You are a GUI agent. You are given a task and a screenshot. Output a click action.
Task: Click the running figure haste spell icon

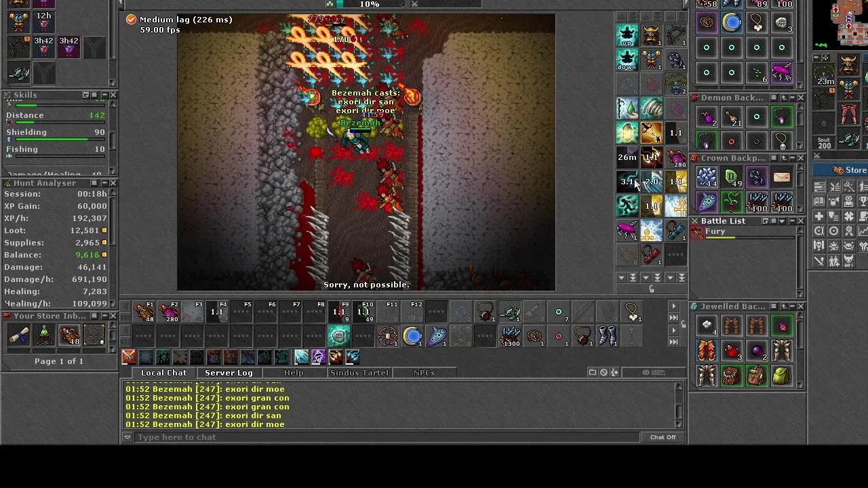point(627,206)
